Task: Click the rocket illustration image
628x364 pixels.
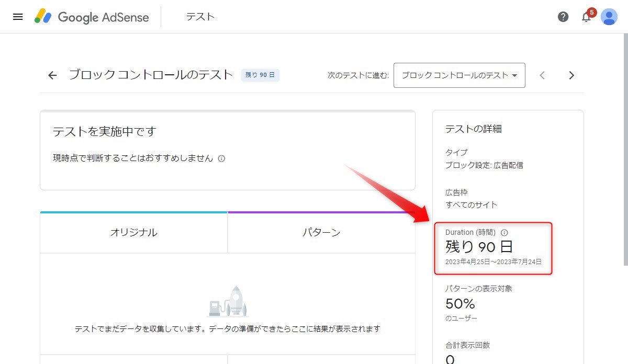Action: (x=228, y=302)
